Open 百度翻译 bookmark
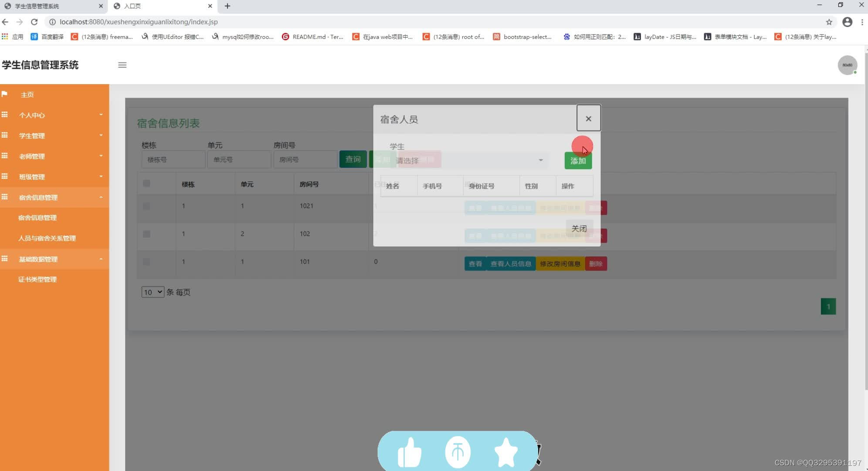This screenshot has height=471, width=868. pos(47,37)
